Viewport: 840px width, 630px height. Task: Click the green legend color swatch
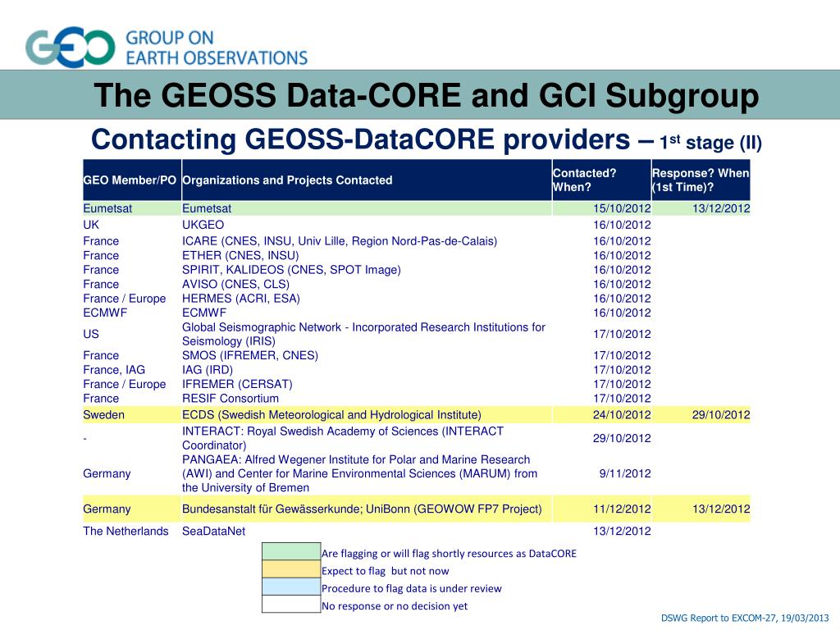click(291, 552)
